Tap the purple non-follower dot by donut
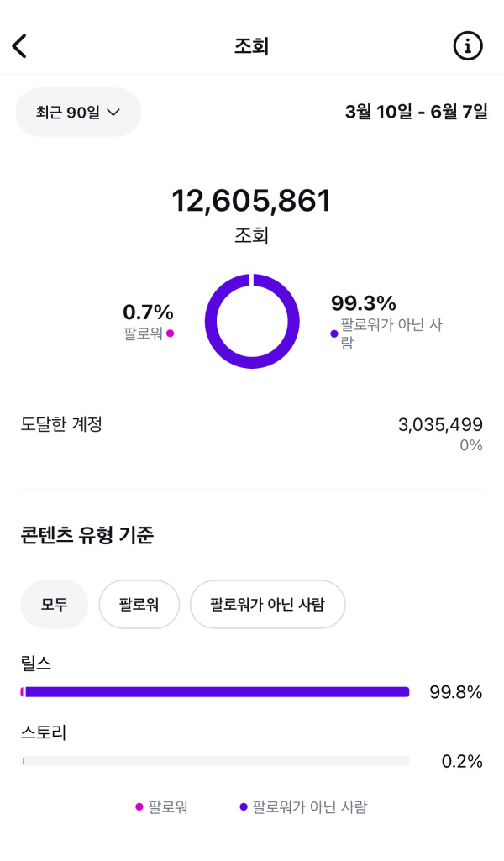Screen dimensions: 504x861 334,333
